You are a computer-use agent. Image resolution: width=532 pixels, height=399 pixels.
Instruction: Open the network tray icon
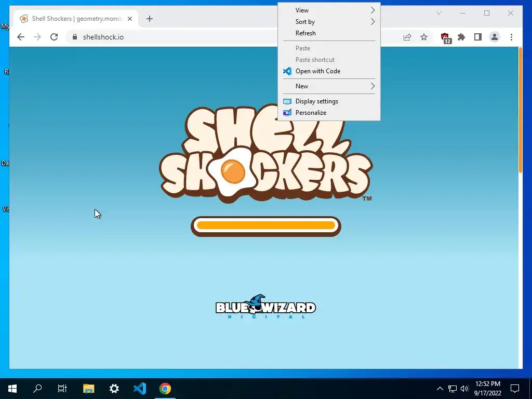(453, 389)
